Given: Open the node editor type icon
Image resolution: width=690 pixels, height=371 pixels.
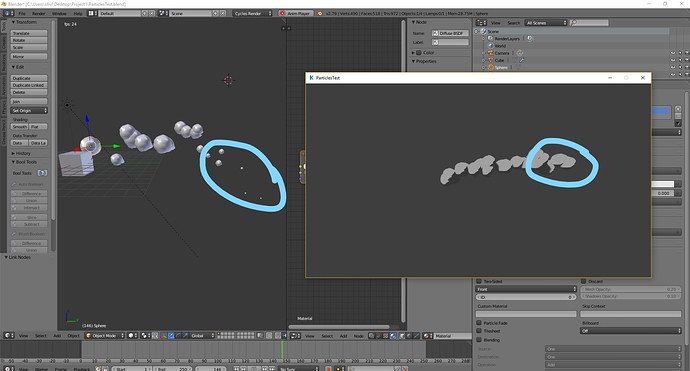Looking at the screenshot, I should pos(294,335).
